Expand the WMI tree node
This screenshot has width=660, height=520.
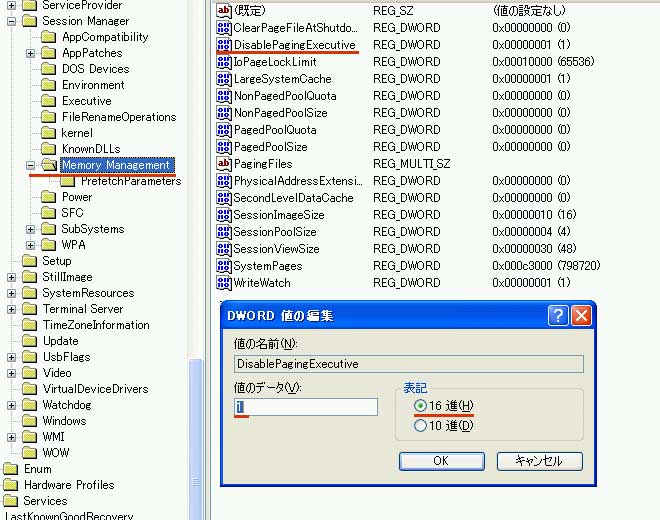click(11, 437)
